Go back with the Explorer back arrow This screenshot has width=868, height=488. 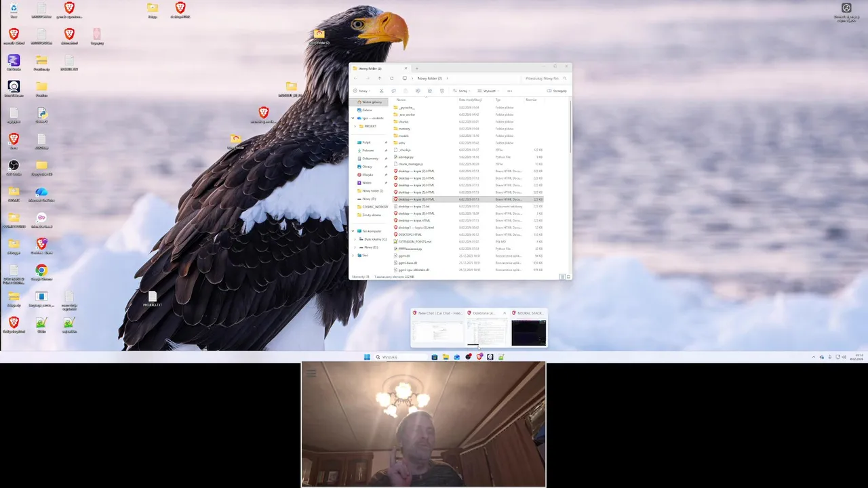point(356,78)
